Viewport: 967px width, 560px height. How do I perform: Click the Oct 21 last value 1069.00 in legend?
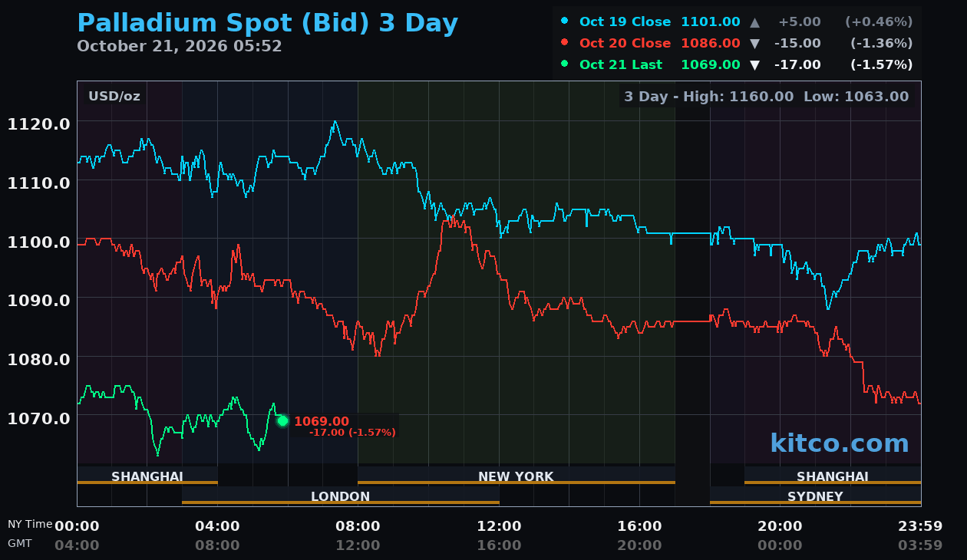(x=711, y=65)
